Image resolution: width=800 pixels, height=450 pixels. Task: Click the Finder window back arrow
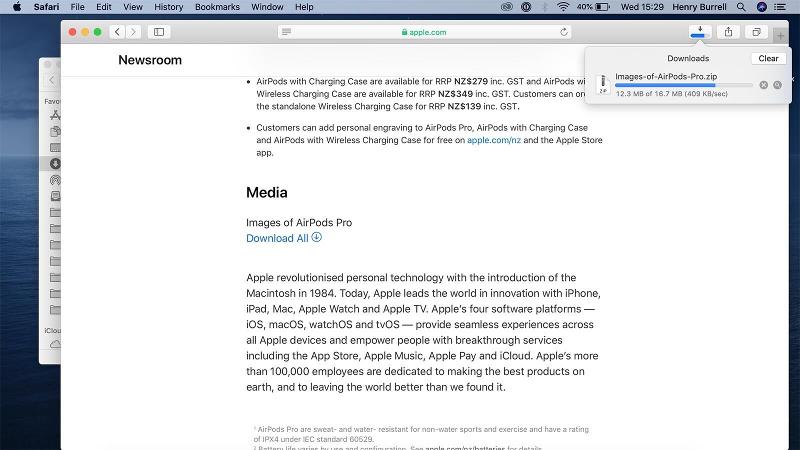pyautogui.click(x=52, y=80)
